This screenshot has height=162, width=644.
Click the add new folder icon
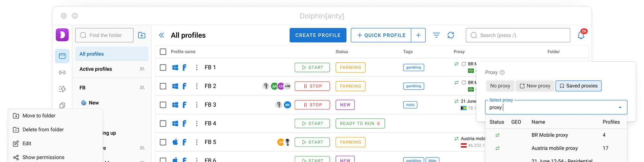pyautogui.click(x=142, y=35)
